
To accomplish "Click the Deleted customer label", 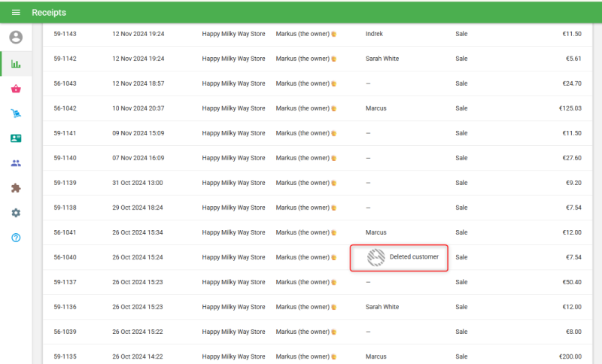I will click(414, 257).
